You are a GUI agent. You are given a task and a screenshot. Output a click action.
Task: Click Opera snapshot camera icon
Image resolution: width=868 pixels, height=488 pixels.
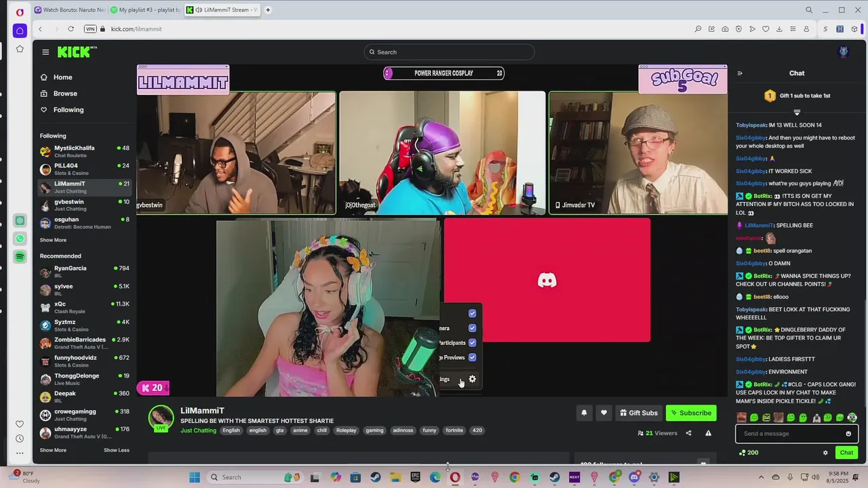pos(725,29)
